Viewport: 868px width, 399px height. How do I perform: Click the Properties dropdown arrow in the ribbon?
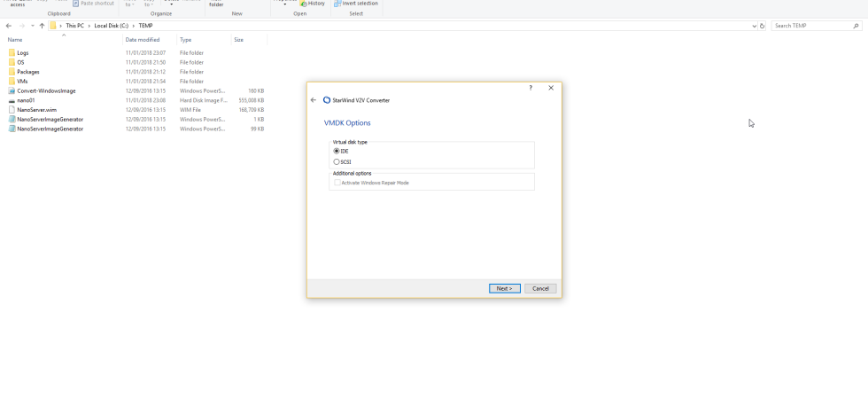pos(285,5)
